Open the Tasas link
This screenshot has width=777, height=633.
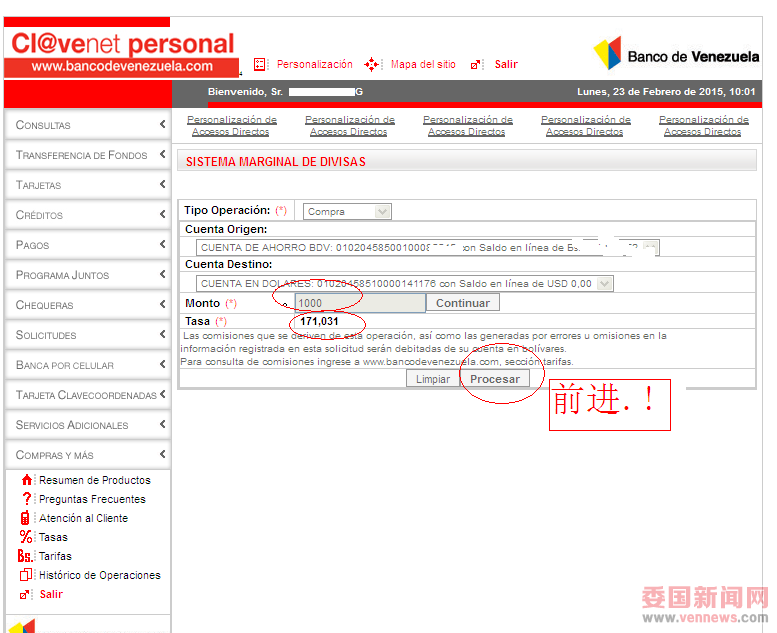[53, 537]
